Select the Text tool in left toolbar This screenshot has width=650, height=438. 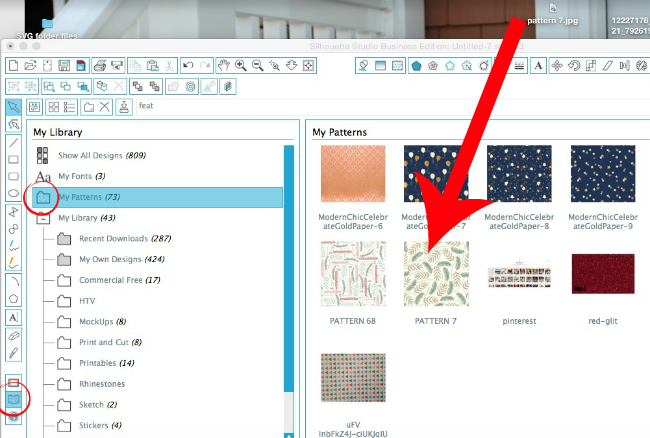point(14,317)
